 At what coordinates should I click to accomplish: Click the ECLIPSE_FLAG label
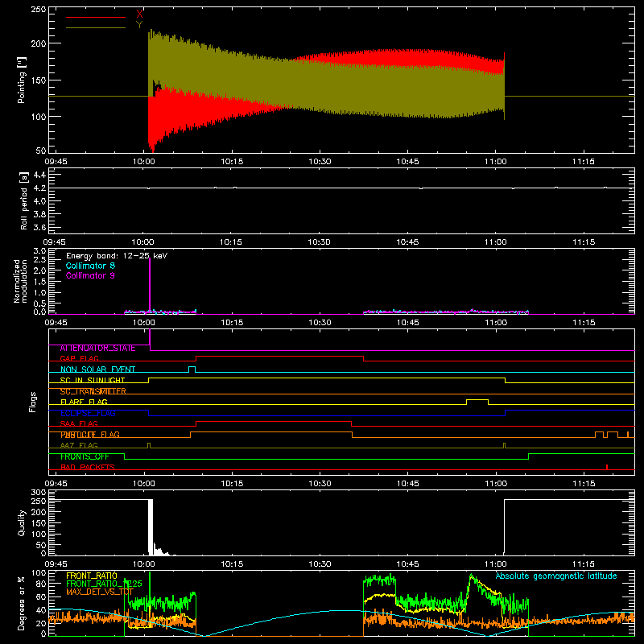(88, 413)
